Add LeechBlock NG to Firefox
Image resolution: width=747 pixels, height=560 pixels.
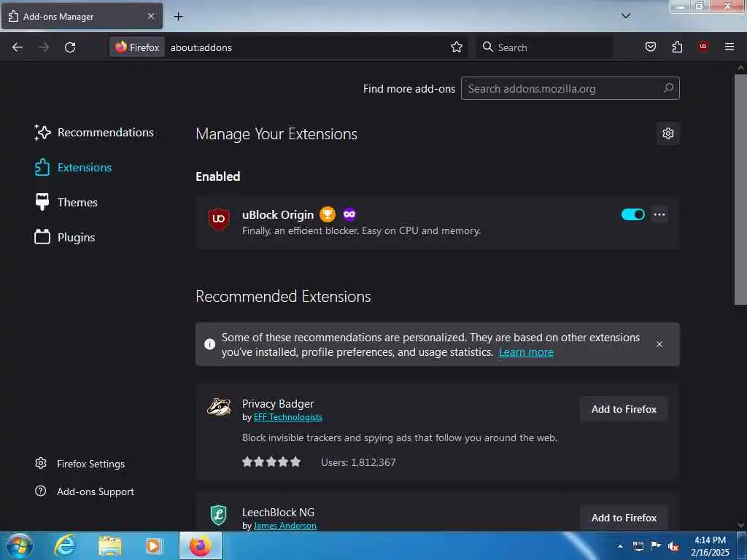click(624, 518)
